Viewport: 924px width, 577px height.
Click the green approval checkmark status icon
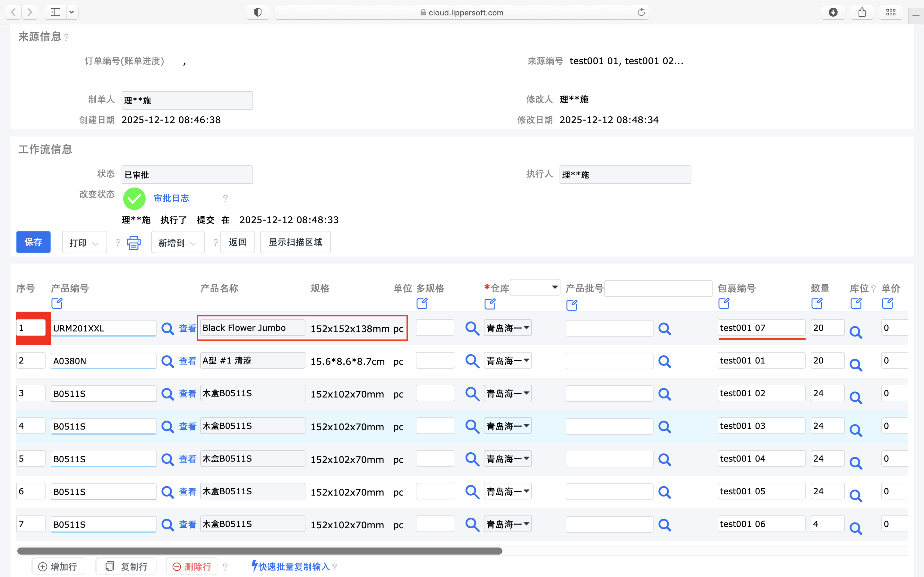point(134,198)
